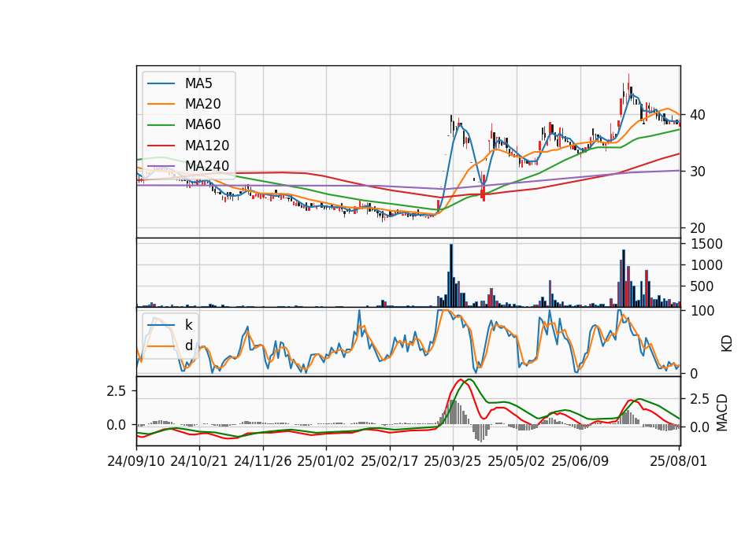Screen dimensions: 756x543
Task: Click the red MA120 legend line sample
Action: click(161, 146)
